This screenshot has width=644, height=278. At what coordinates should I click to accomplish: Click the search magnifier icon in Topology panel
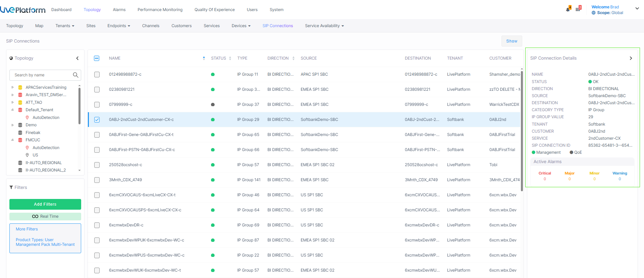pyautogui.click(x=75, y=75)
